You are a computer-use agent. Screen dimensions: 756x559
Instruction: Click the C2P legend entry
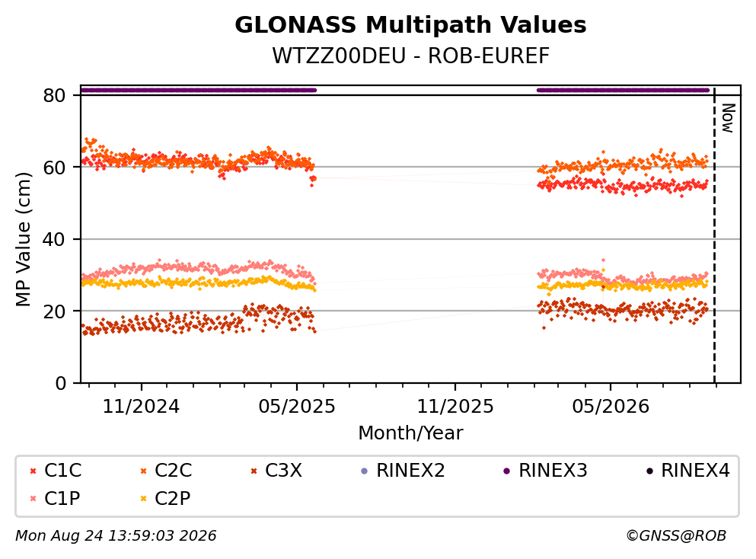click(165, 498)
